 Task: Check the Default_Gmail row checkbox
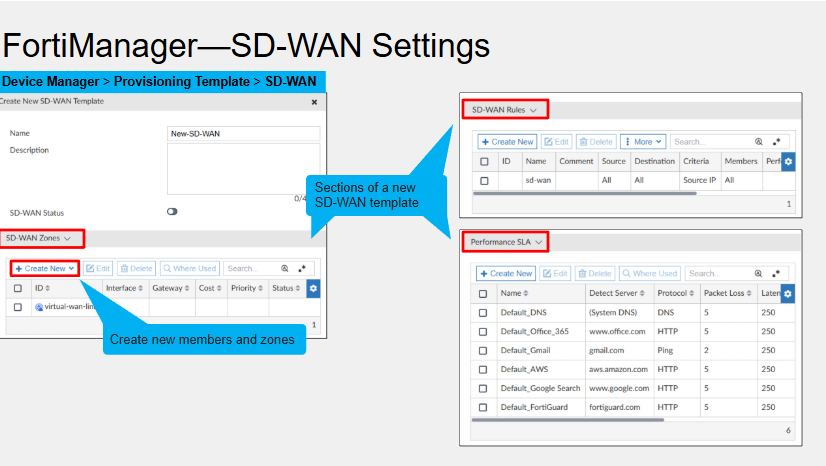point(483,351)
